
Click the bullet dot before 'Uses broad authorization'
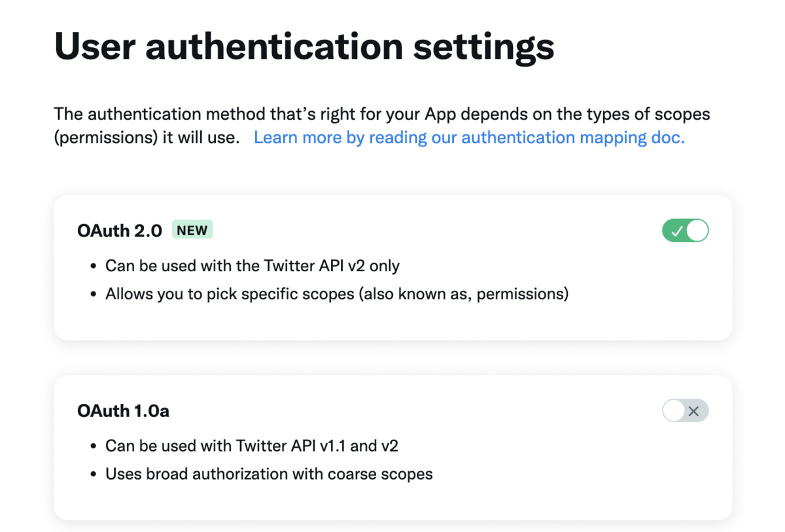pyautogui.click(x=93, y=474)
